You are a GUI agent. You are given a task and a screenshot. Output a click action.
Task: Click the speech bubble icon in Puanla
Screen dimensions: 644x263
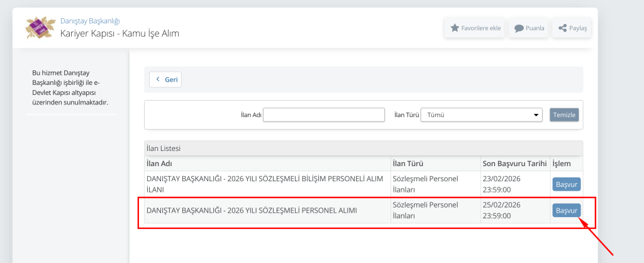tap(519, 28)
